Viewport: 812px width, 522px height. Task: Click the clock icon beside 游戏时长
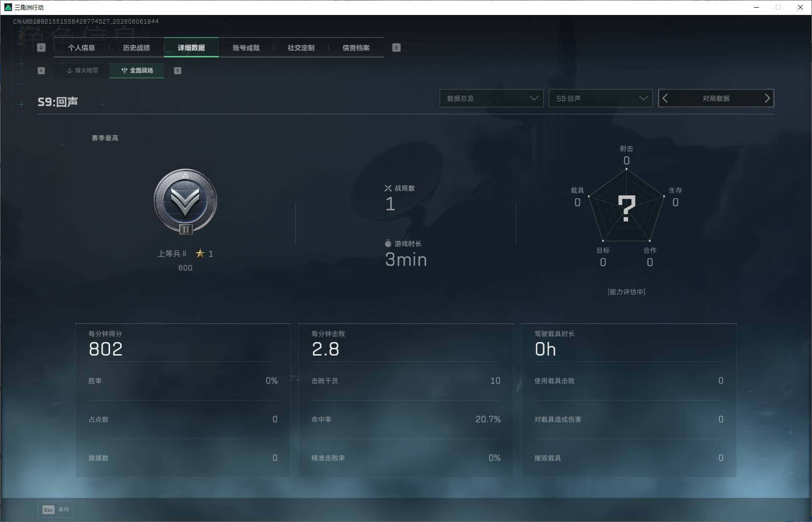click(388, 244)
